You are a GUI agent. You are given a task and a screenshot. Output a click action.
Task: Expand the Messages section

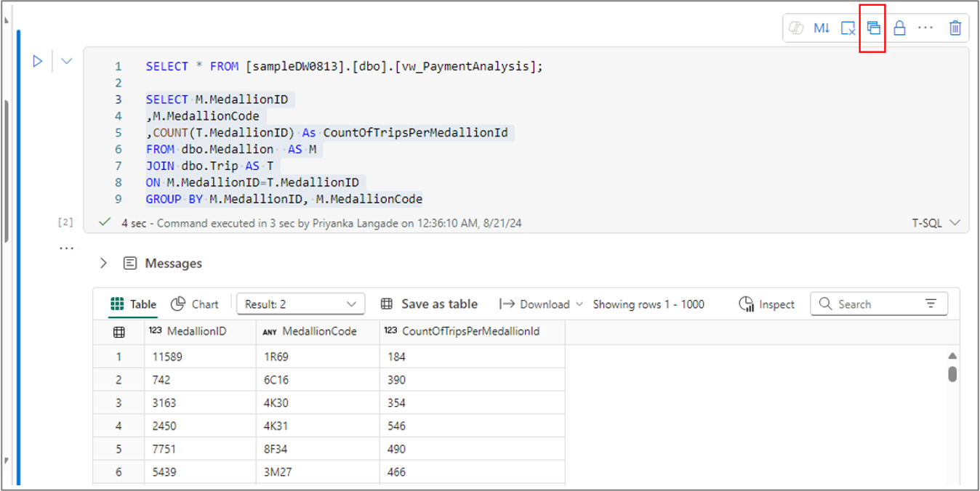coord(104,263)
